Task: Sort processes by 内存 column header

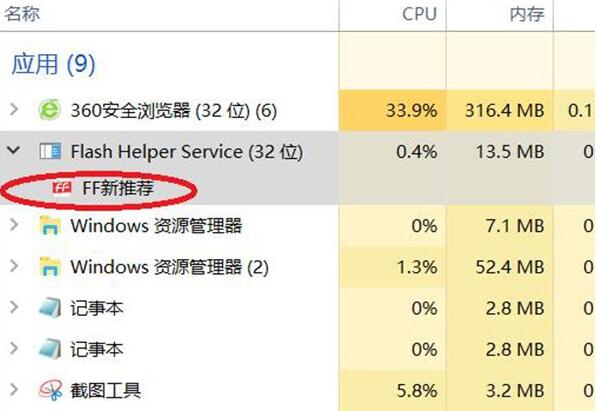Action: click(x=527, y=14)
